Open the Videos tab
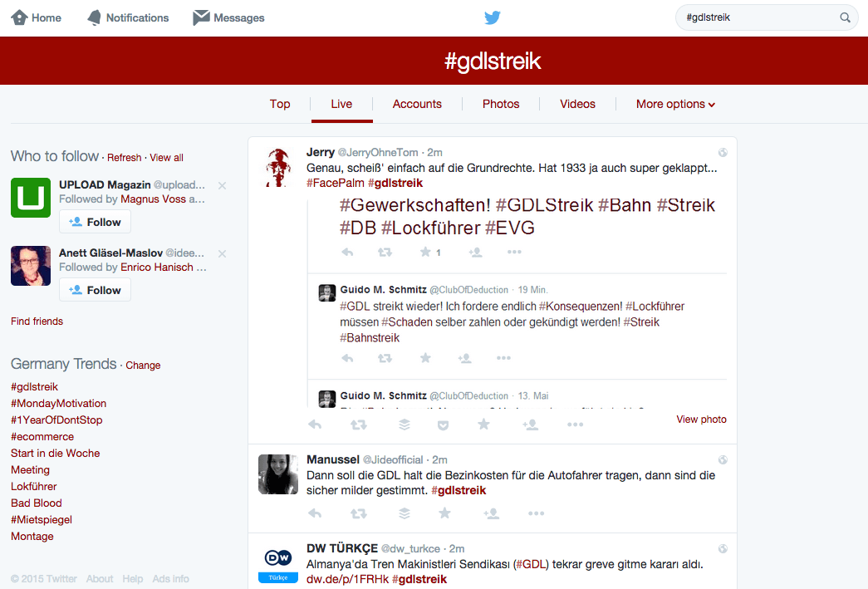This screenshot has width=868, height=589. (577, 104)
